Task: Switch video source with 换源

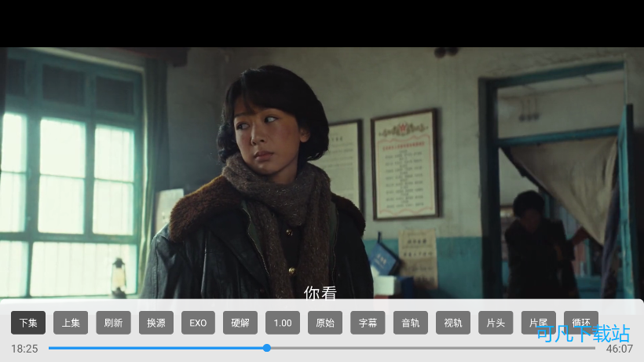Action: pyautogui.click(x=156, y=323)
